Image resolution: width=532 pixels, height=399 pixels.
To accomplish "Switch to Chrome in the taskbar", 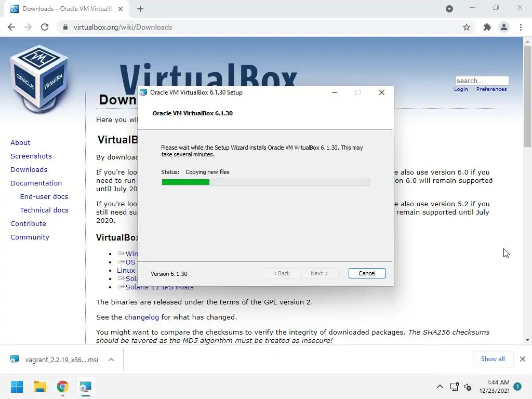I will click(x=62, y=387).
